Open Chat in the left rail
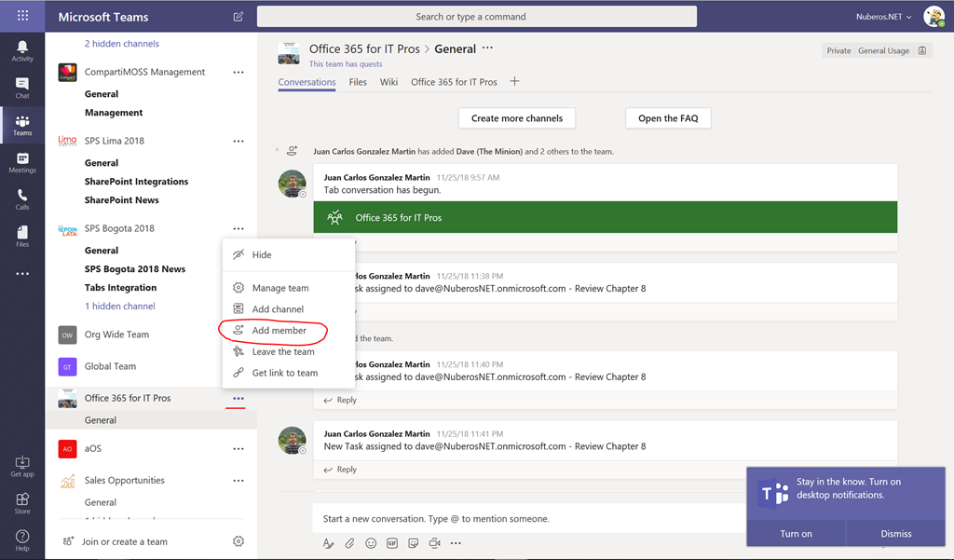 [x=22, y=89]
